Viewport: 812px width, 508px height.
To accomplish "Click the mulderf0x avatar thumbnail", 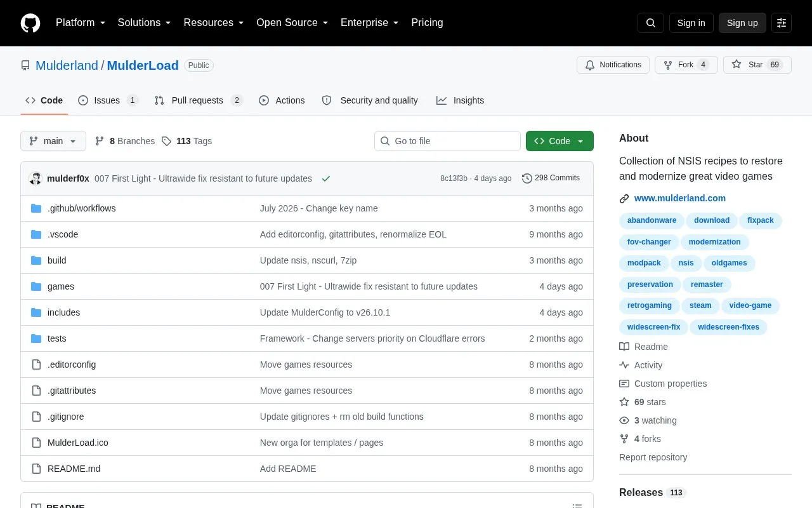I will click(x=36, y=178).
